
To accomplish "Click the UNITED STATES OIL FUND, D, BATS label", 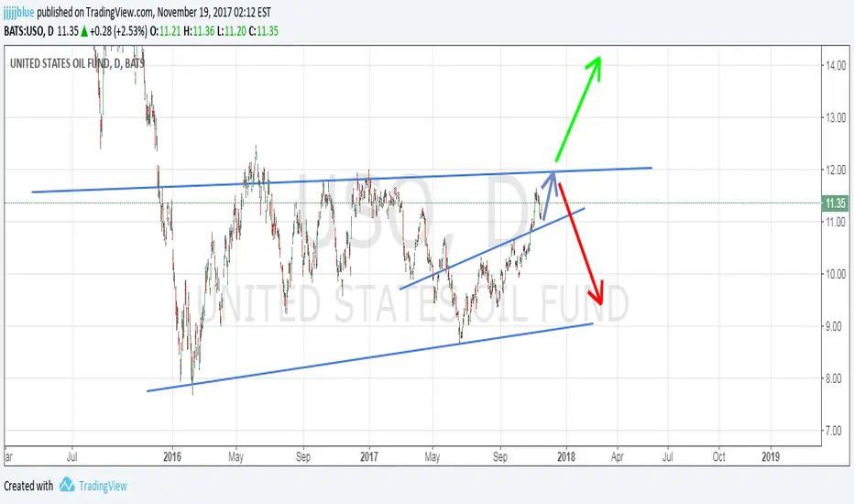I will 77,64.
